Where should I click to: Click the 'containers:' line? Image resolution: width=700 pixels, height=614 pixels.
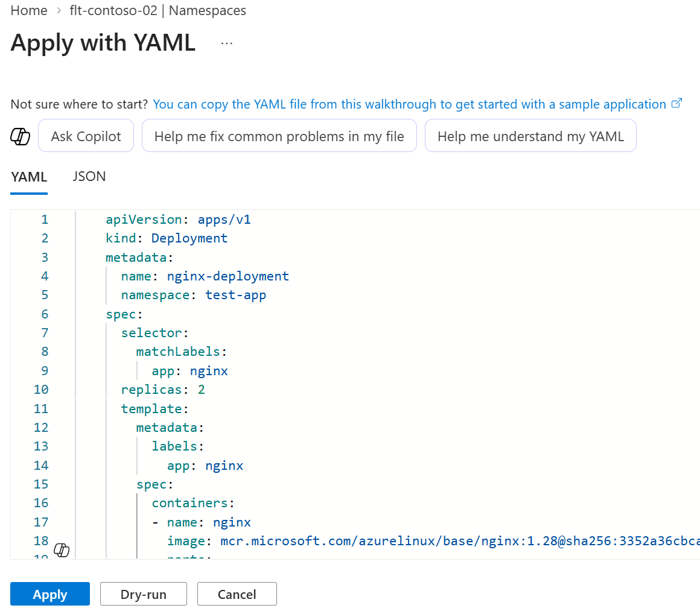point(193,503)
